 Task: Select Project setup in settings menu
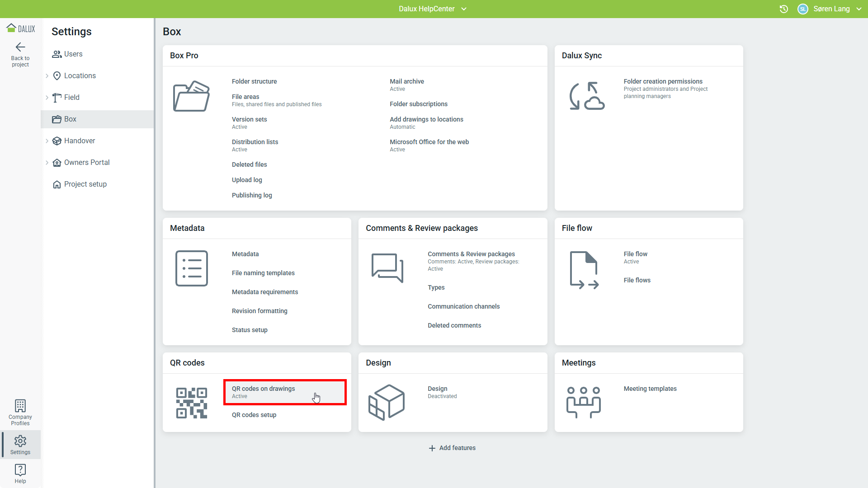pyautogui.click(x=85, y=184)
